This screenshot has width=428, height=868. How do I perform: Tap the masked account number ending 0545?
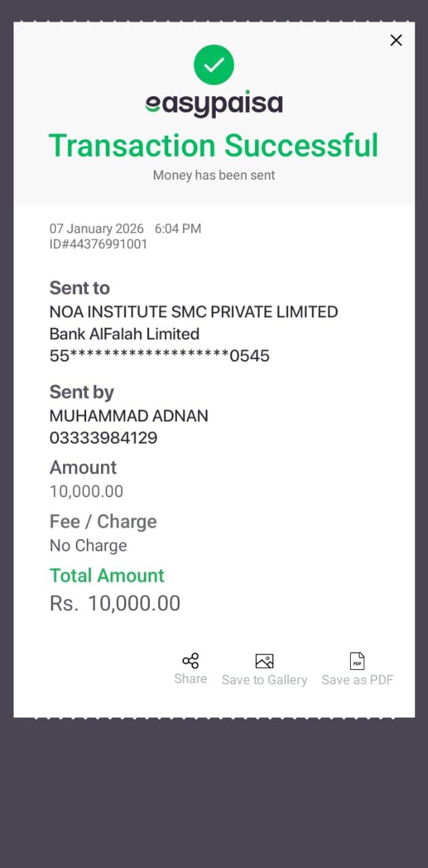point(159,355)
